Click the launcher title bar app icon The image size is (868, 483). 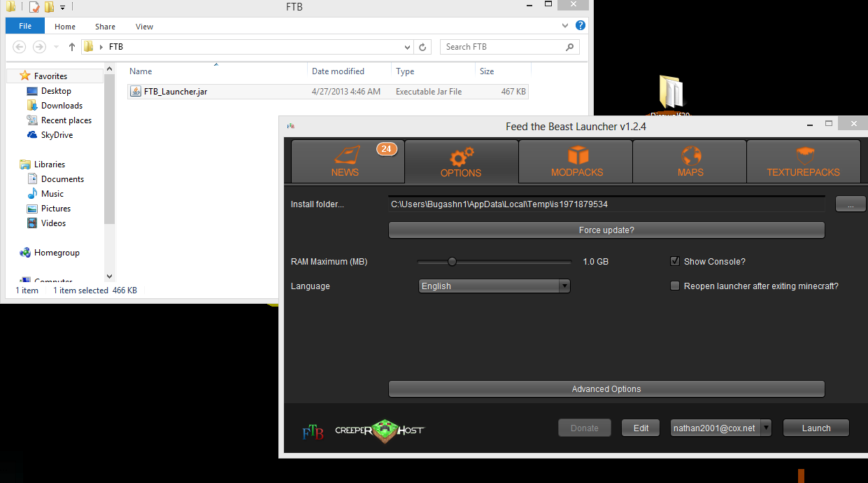point(290,126)
